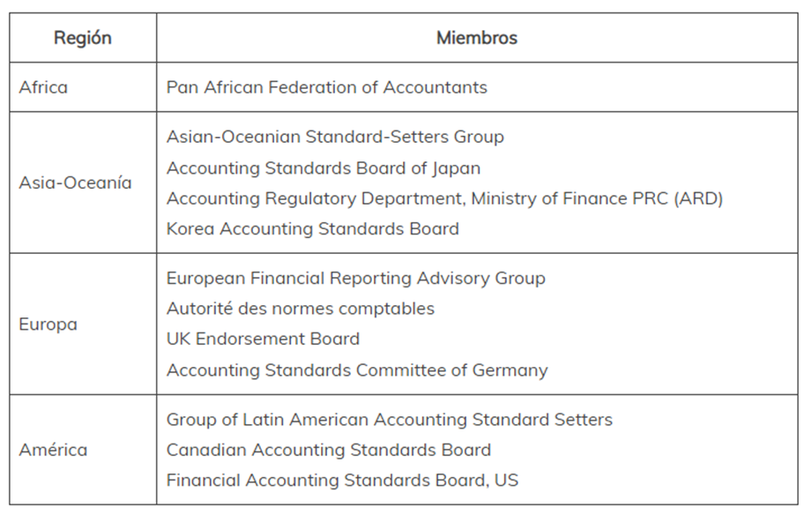Select the Europa region cell
The image size is (812, 522).
83,324
